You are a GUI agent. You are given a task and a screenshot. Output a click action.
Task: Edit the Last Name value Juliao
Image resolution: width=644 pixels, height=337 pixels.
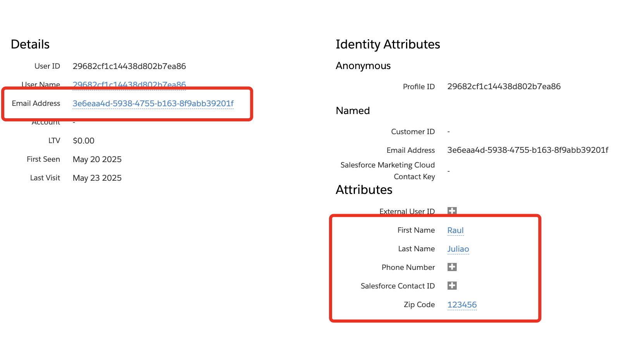click(x=458, y=249)
